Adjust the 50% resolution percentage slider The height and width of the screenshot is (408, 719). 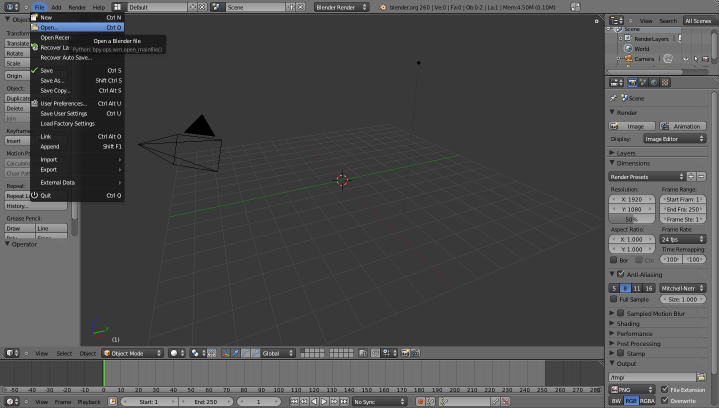(x=632, y=219)
